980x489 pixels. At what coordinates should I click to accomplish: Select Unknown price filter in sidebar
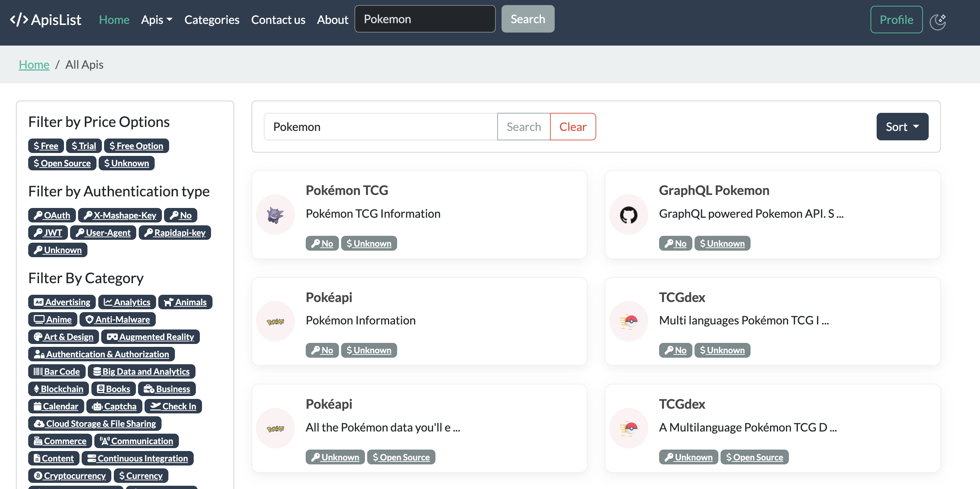(127, 163)
